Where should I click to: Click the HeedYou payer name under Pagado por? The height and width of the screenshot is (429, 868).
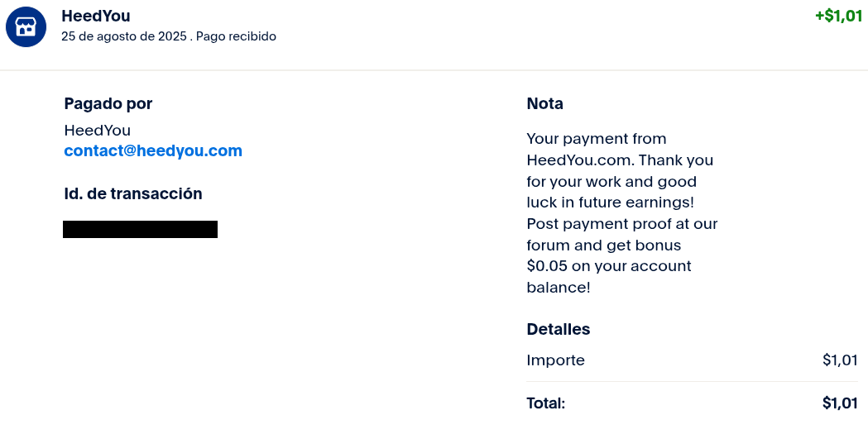point(98,131)
